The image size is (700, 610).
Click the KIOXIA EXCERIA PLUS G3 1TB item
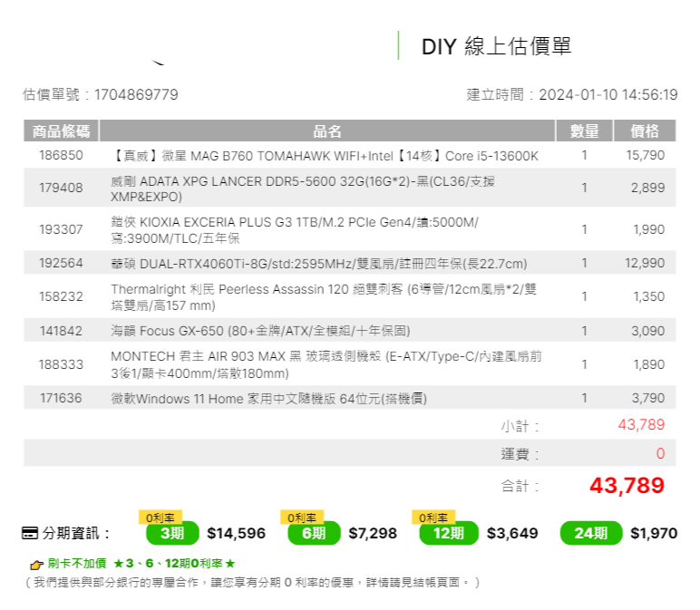(295, 230)
